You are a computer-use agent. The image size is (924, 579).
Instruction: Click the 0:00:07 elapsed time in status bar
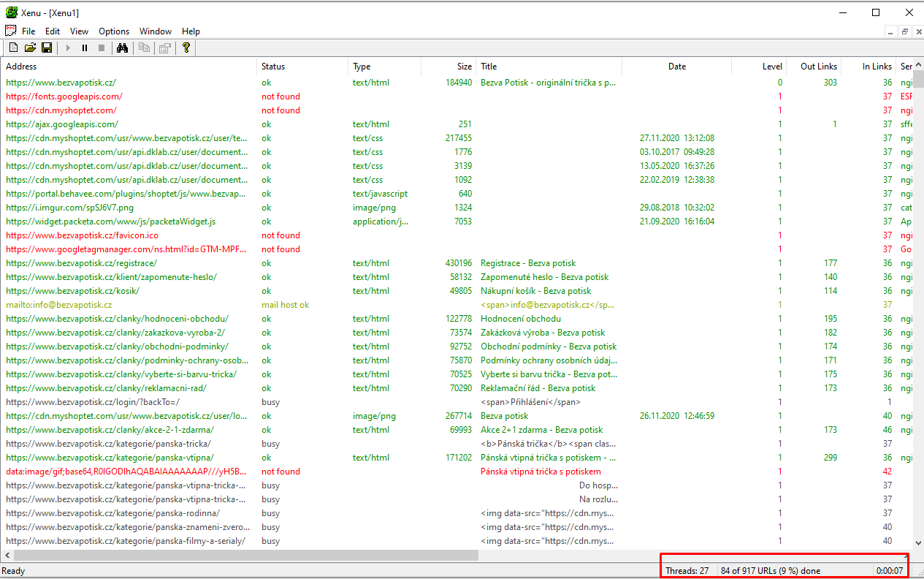pyautogui.click(x=890, y=571)
